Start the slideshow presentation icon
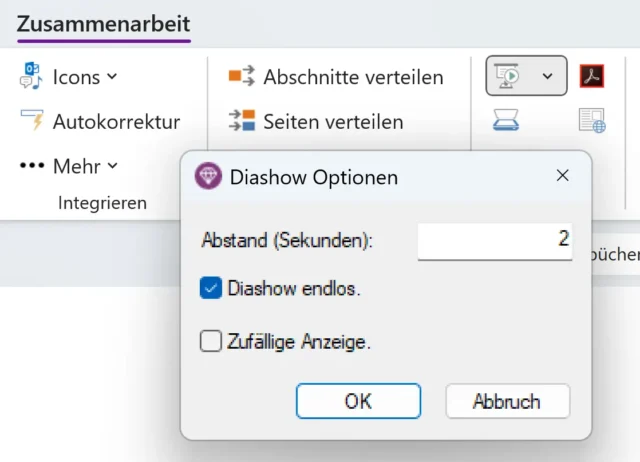The height and width of the screenshot is (462, 640). click(510, 76)
